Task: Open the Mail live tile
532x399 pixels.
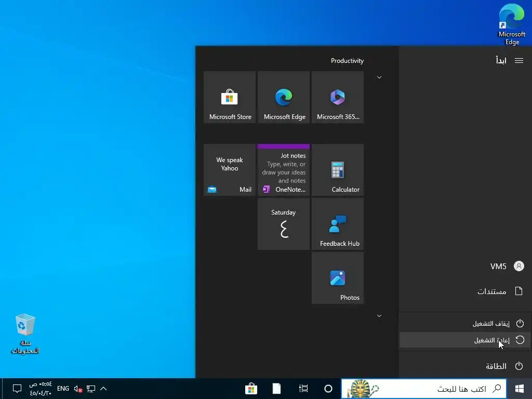Action: [x=230, y=170]
